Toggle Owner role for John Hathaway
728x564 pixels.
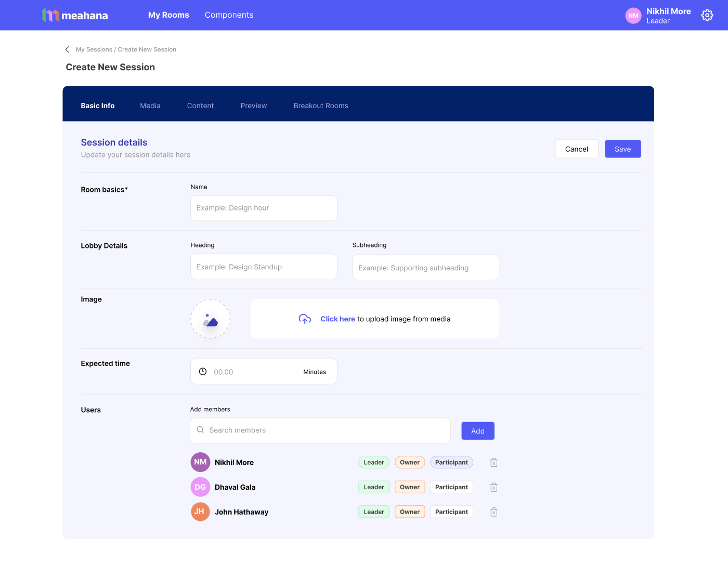410,512
